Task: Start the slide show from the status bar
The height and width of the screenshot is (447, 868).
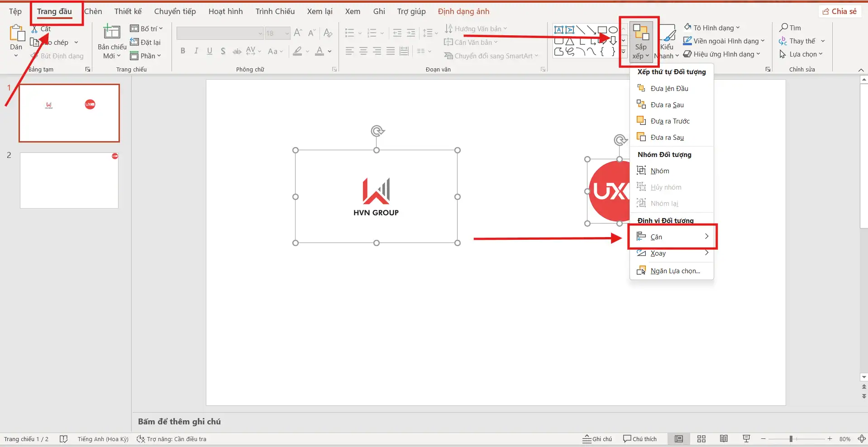Action: 747,439
